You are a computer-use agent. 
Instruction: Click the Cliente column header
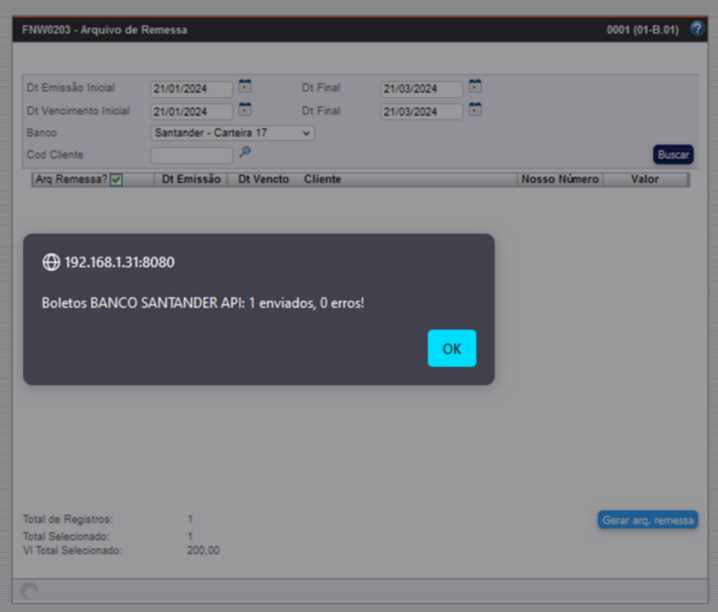tap(322, 180)
